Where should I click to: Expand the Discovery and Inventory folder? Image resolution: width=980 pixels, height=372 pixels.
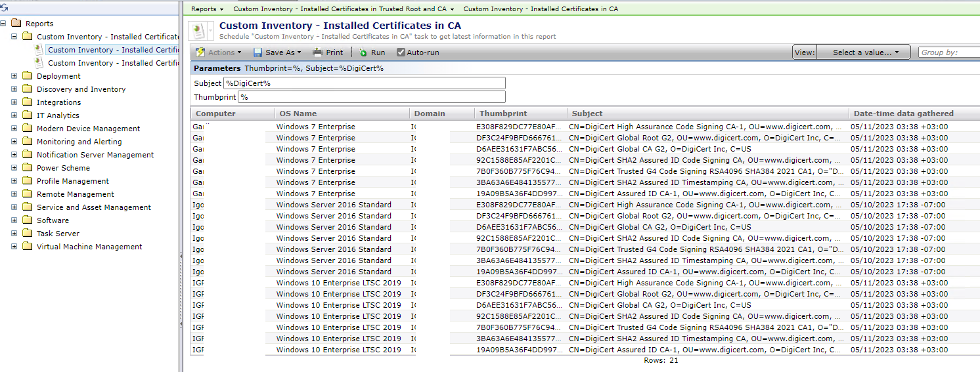[14, 89]
